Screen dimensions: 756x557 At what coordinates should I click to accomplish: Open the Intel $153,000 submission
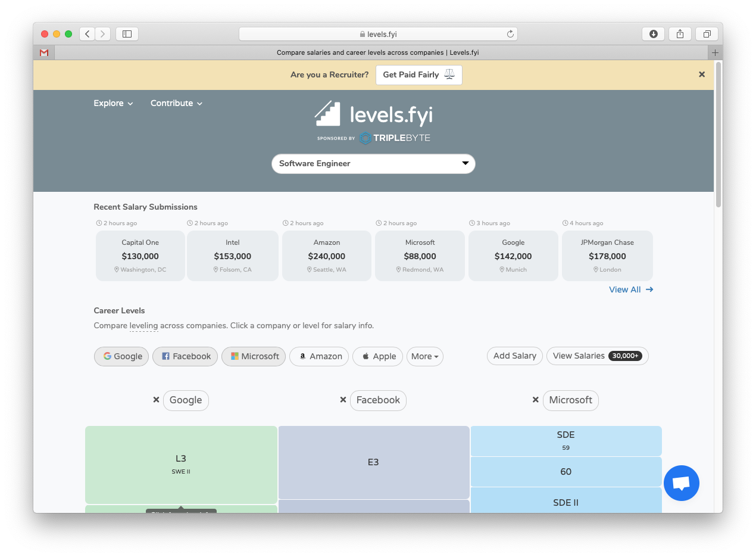click(233, 256)
